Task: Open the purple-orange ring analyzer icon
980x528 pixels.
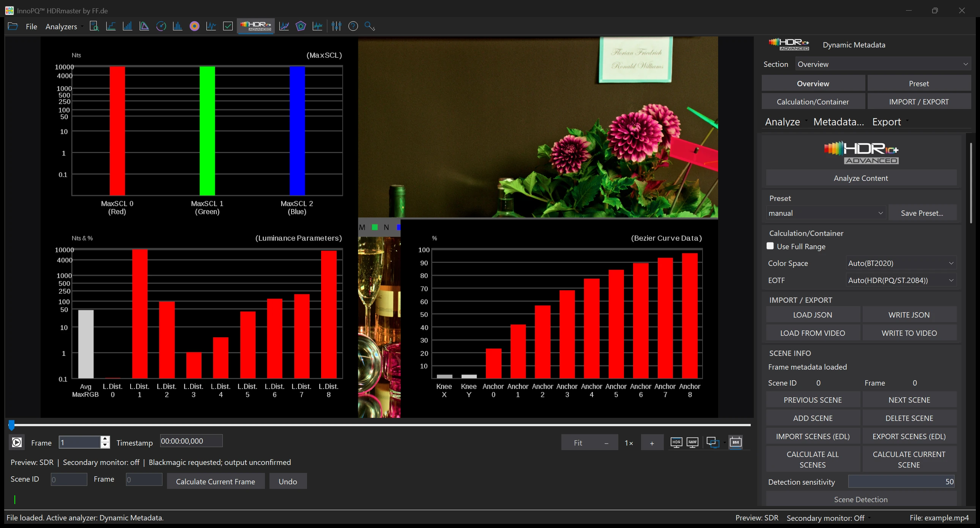Action: pos(194,26)
